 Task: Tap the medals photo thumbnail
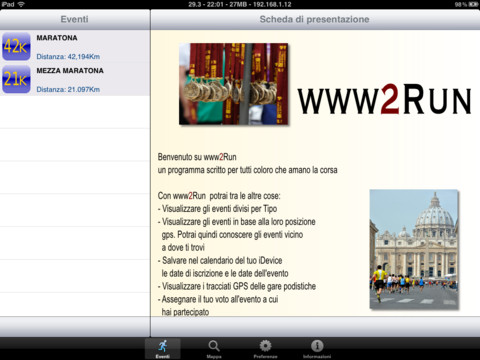233,84
